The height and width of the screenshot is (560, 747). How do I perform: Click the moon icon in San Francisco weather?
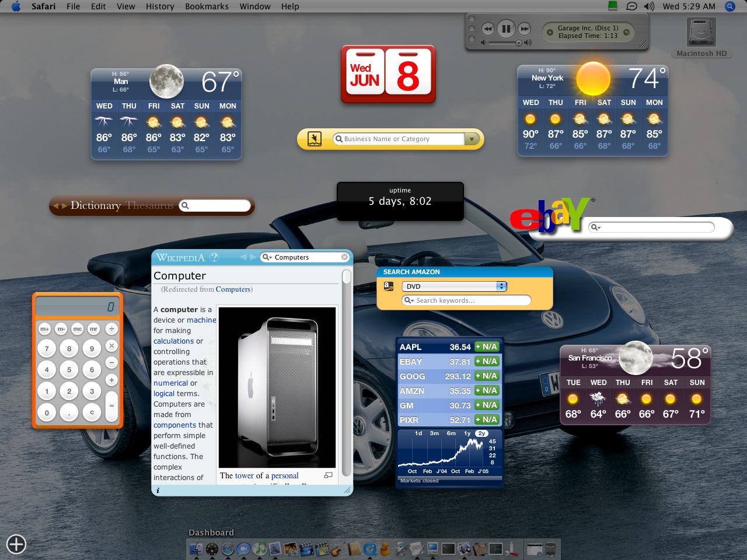[636, 358]
